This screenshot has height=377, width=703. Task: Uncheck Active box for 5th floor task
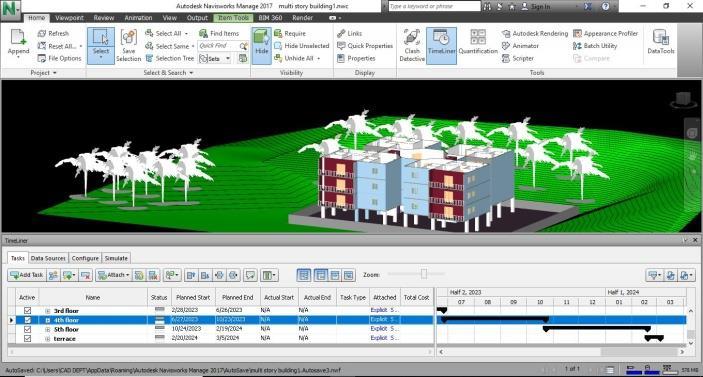pyautogui.click(x=27, y=329)
